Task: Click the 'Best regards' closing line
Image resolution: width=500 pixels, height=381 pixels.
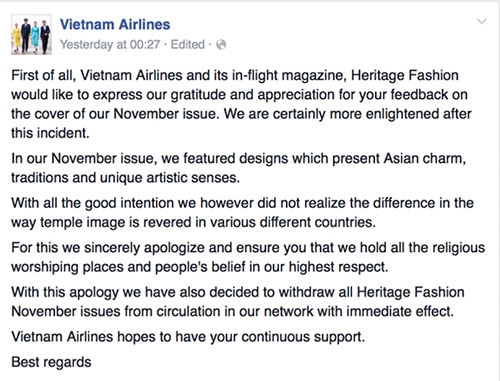Action: [51, 362]
